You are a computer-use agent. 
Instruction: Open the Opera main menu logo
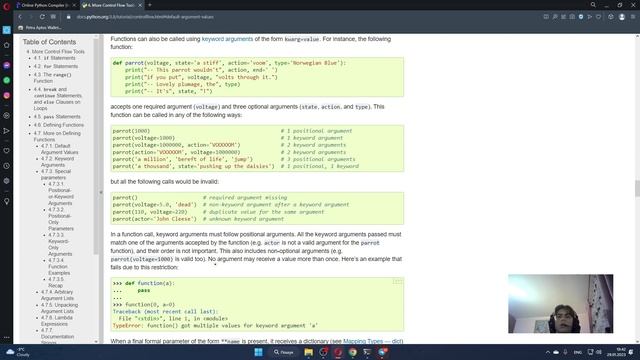[x=7, y=6]
